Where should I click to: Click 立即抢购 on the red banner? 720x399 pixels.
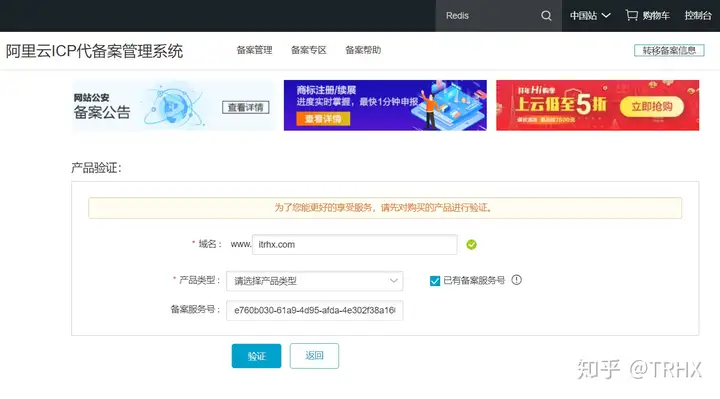652,107
